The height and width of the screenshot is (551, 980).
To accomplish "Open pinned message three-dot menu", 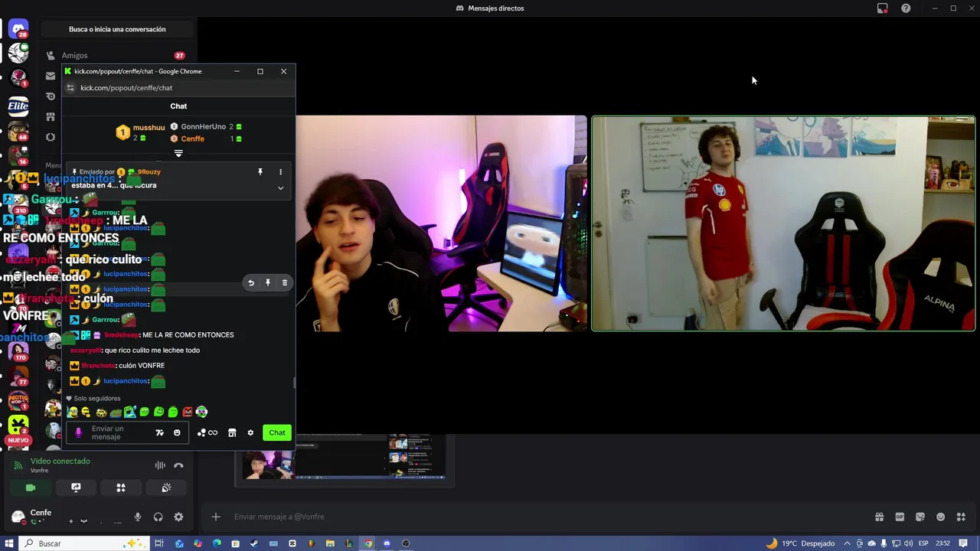I will (280, 172).
